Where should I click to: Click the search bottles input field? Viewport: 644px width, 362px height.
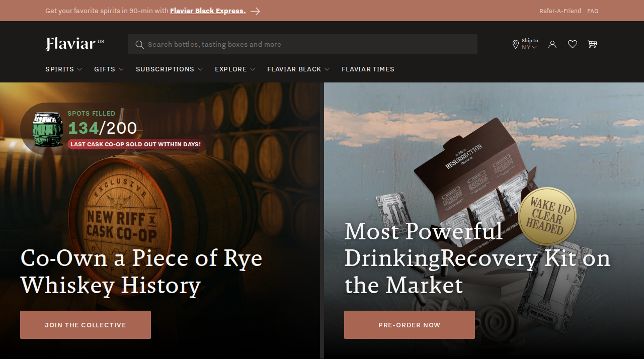pyautogui.click(x=307, y=44)
